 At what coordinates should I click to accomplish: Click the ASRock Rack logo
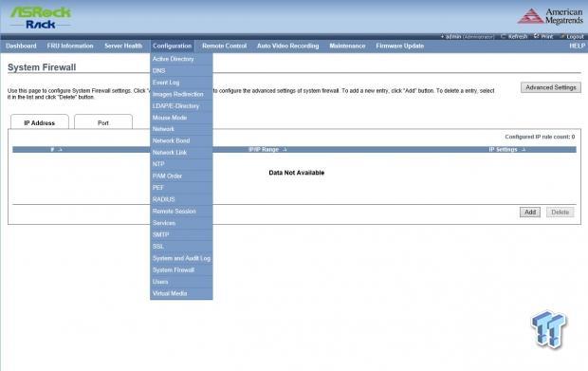[41, 18]
